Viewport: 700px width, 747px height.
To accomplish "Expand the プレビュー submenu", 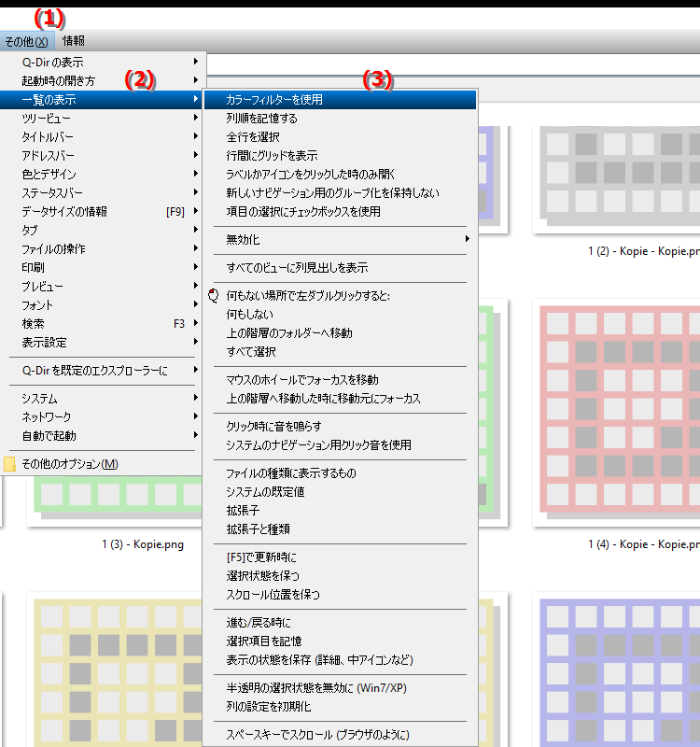I will coord(103,287).
